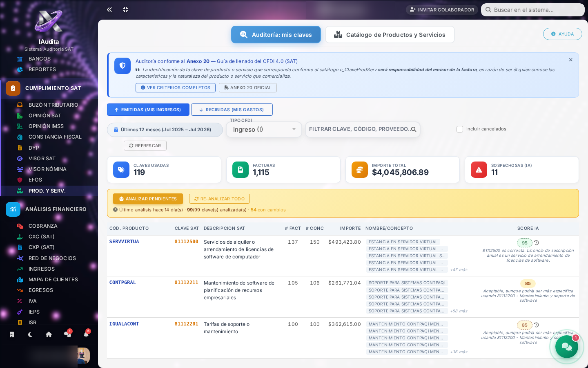Click the EFOS shield icon
The image size is (588, 368).
pyautogui.click(x=20, y=180)
